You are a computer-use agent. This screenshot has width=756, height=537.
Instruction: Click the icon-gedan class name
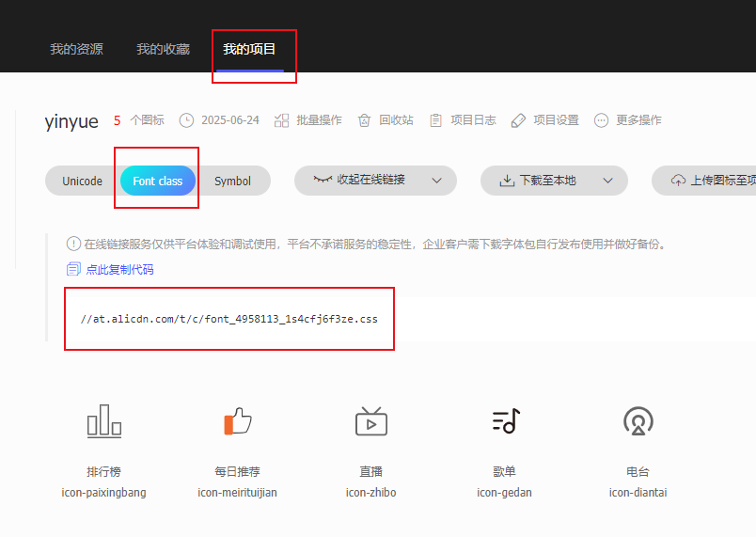click(504, 493)
